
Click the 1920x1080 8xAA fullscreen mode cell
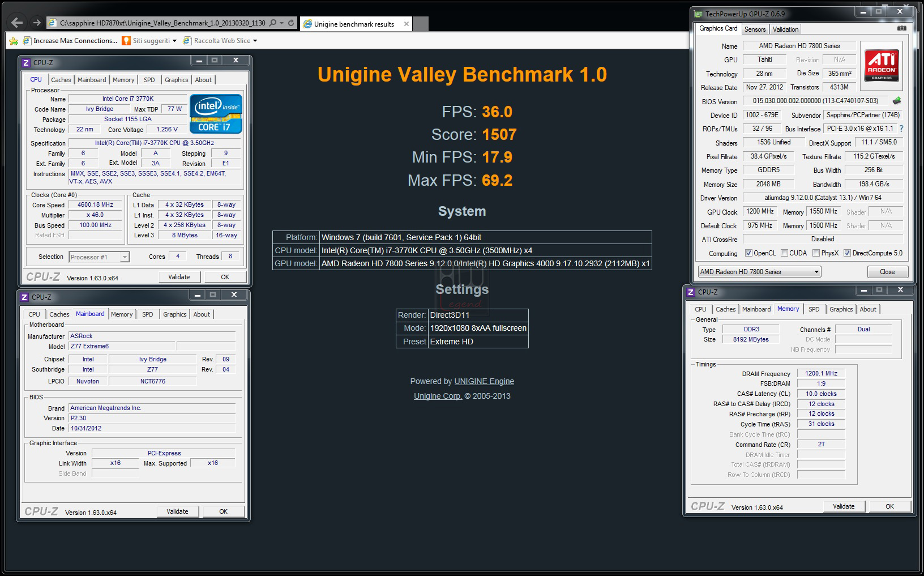click(478, 328)
